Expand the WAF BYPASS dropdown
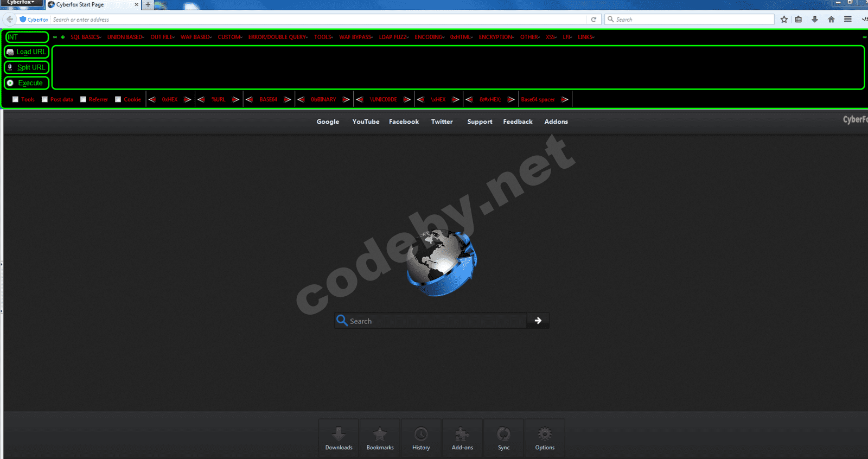The height and width of the screenshot is (459, 868). pos(356,37)
